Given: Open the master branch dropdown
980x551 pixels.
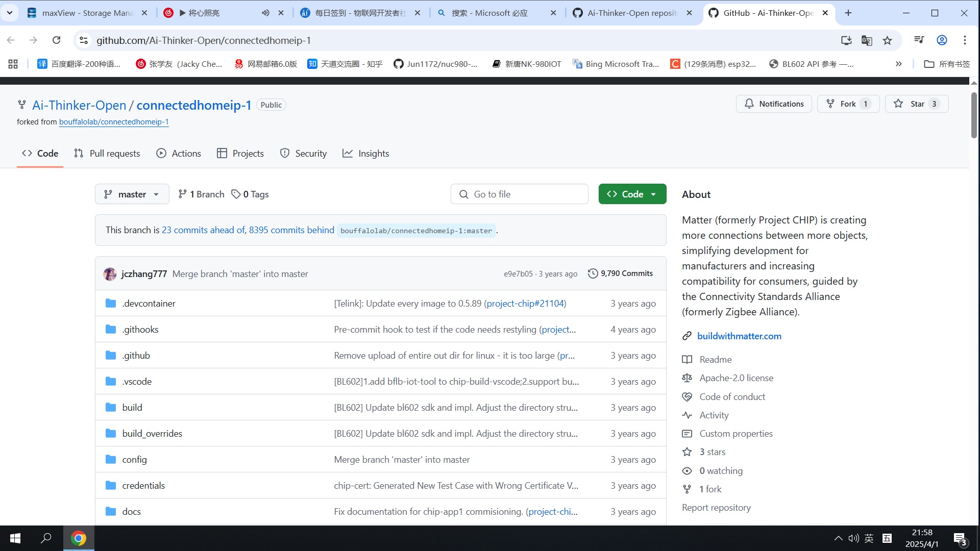Looking at the screenshot, I should click(x=132, y=194).
